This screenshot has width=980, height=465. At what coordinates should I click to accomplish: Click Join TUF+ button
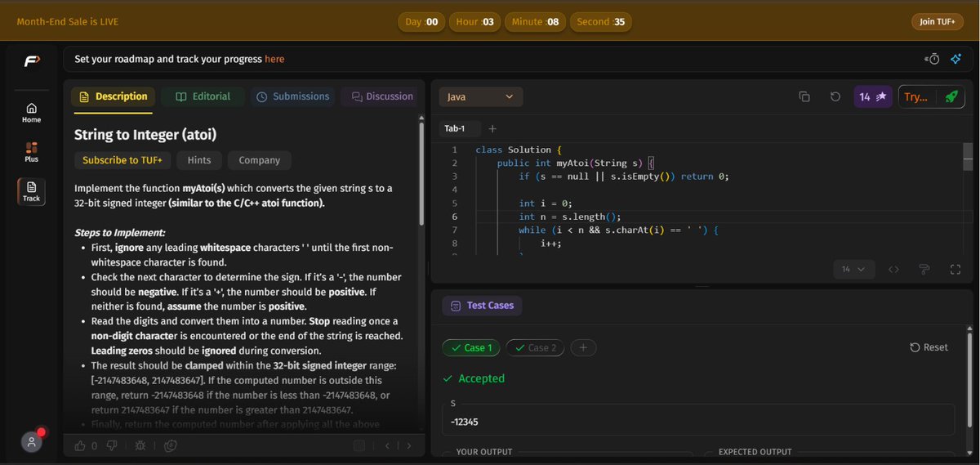[938, 21]
